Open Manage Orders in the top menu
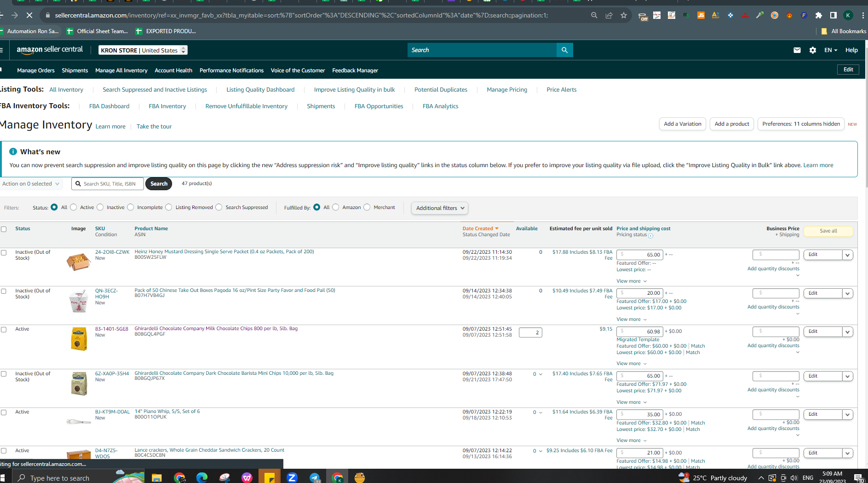Image resolution: width=868 pixels, height=483 pixels. 36,70
